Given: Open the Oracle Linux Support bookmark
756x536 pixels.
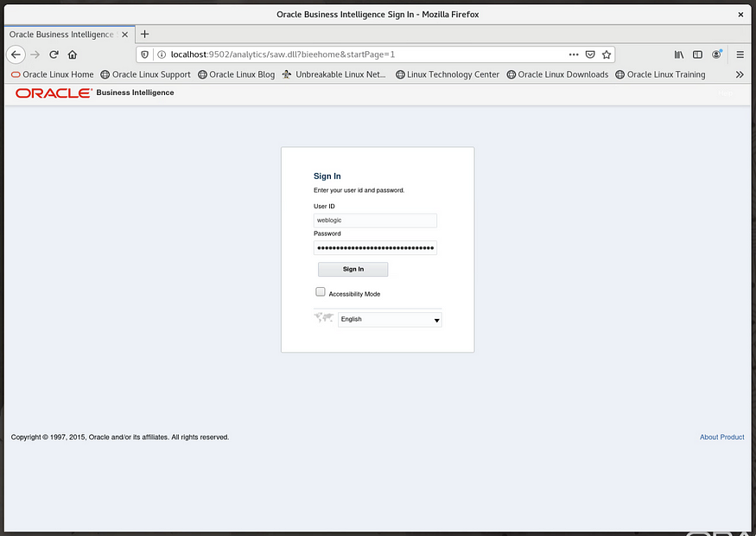Looking at the screenshot, I should tap(146, 74).
